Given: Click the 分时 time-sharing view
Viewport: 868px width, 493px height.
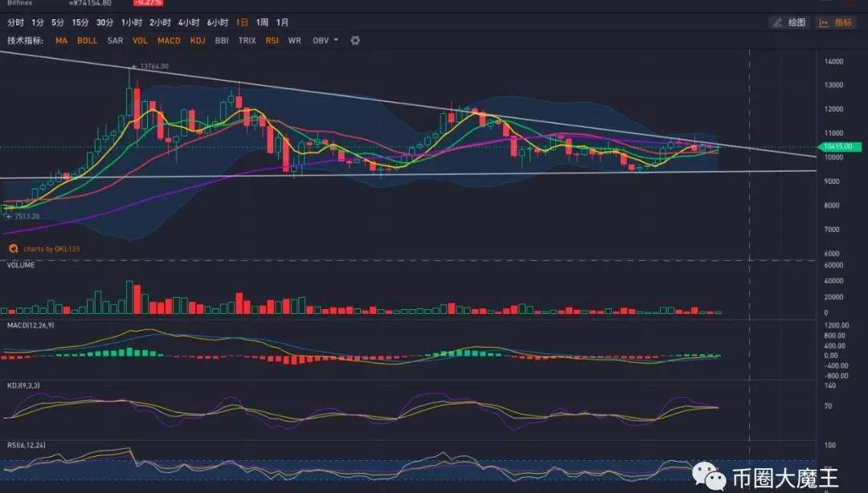Looking at the screenshot, I should point(15,22).
